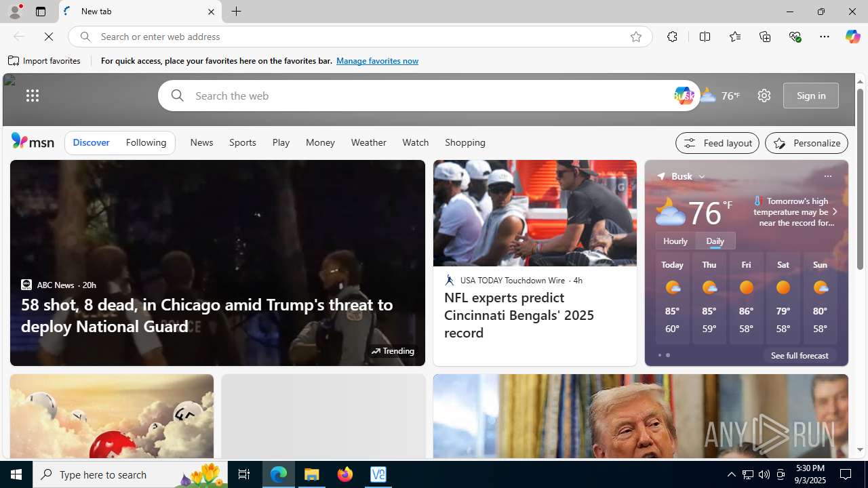Focus the Search the web box

tap(427, 96)
